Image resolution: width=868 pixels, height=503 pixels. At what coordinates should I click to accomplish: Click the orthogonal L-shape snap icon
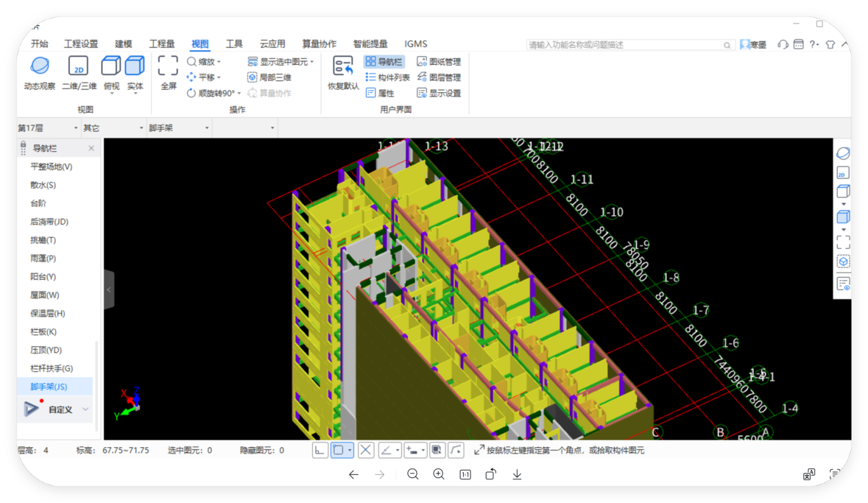(320, 450)
